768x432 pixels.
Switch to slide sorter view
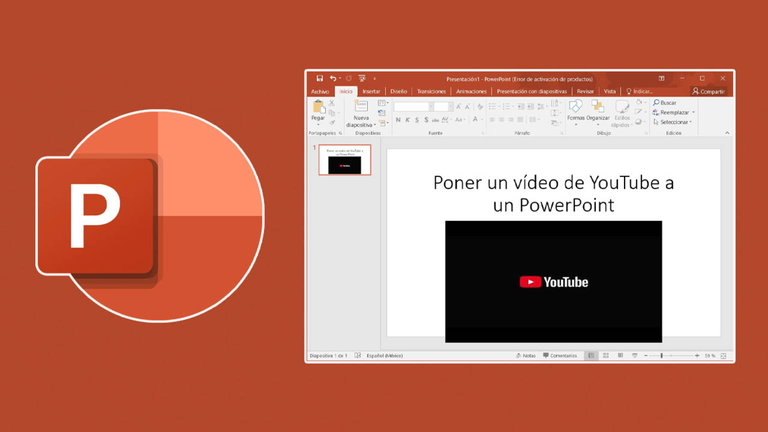pyautogui.click(x=605, y=355)
